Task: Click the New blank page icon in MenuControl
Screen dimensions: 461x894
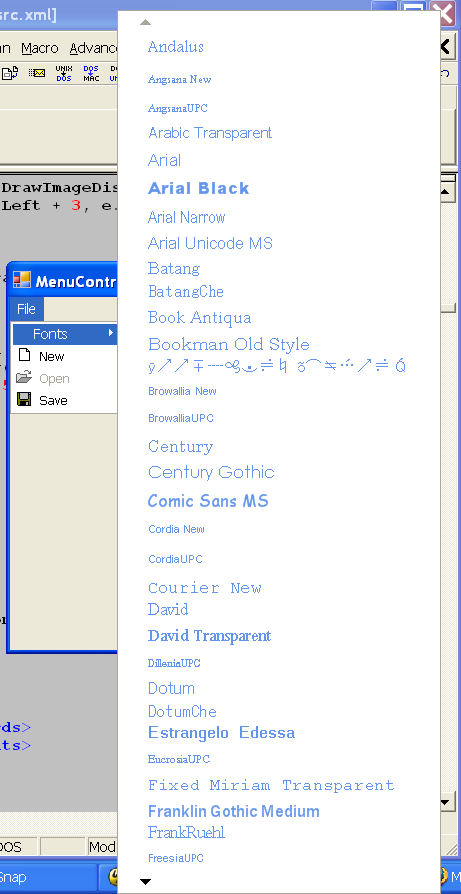Action: click(x=24, y=355)
